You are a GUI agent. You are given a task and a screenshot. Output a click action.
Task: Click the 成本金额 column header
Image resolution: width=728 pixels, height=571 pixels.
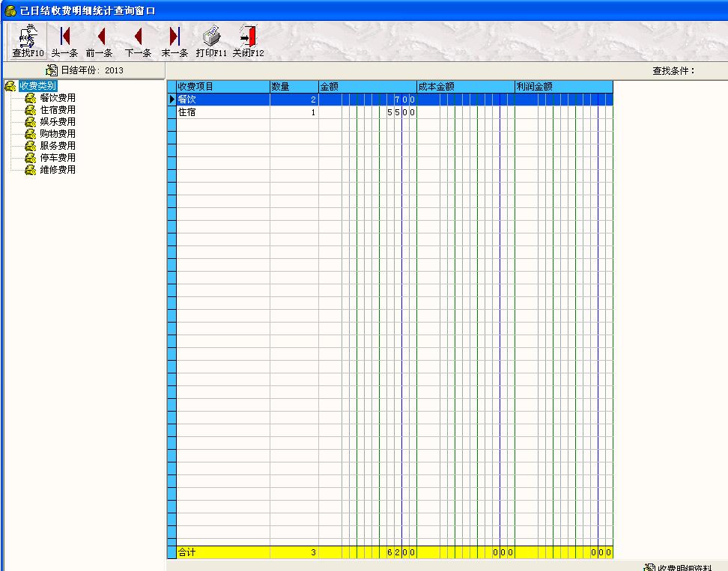coord(466,87)
